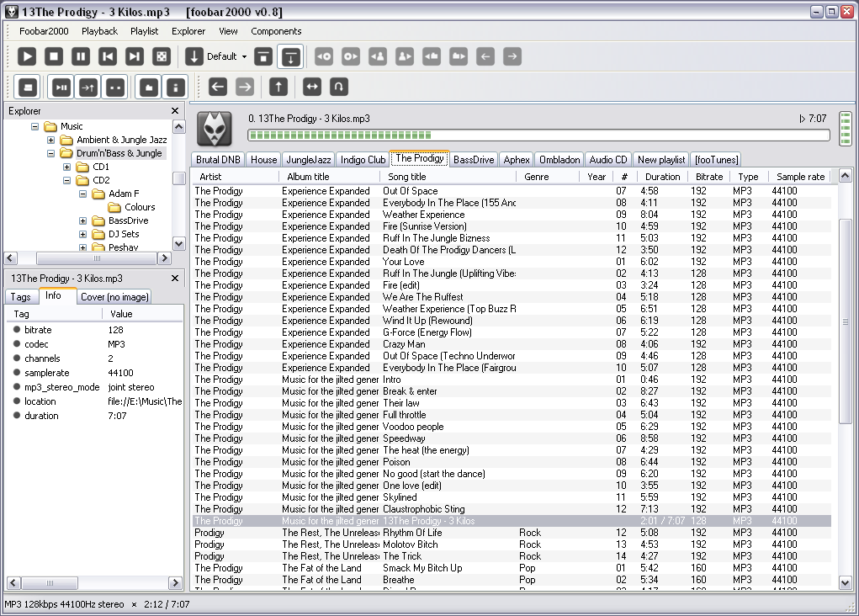
Task: Pause the current track
Action: pyautogui.click(x=81, y=56)
